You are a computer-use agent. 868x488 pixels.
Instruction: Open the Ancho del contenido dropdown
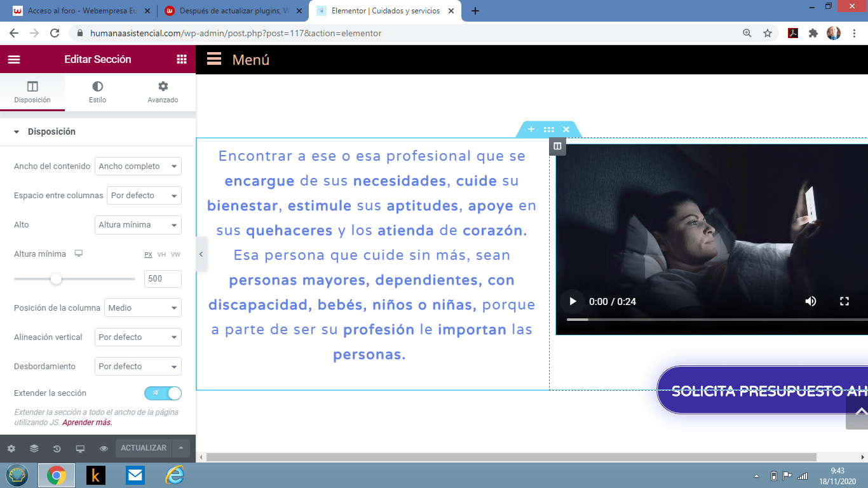coord(138,166)
